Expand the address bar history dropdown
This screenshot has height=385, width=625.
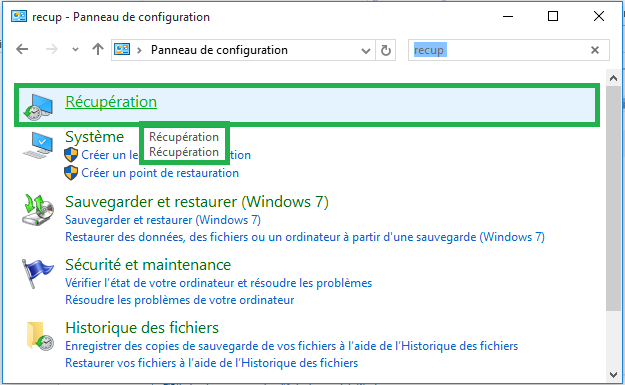[x=366, y=51]
